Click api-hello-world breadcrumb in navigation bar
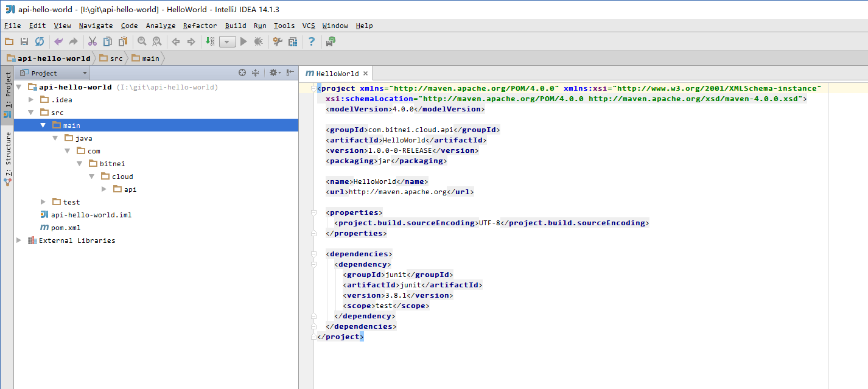 [x=48, y=58]
